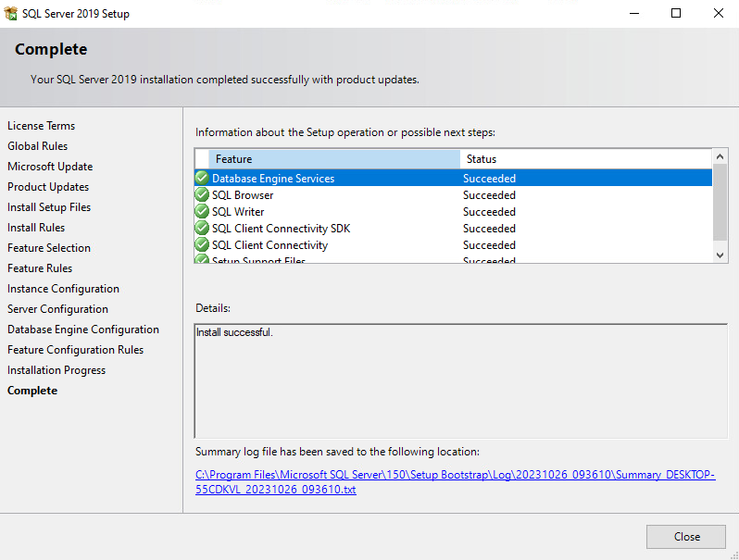Image resolution: width=739 pixels, height=560 pixels.
Task: Open the summary log file link
Action: 456,482
